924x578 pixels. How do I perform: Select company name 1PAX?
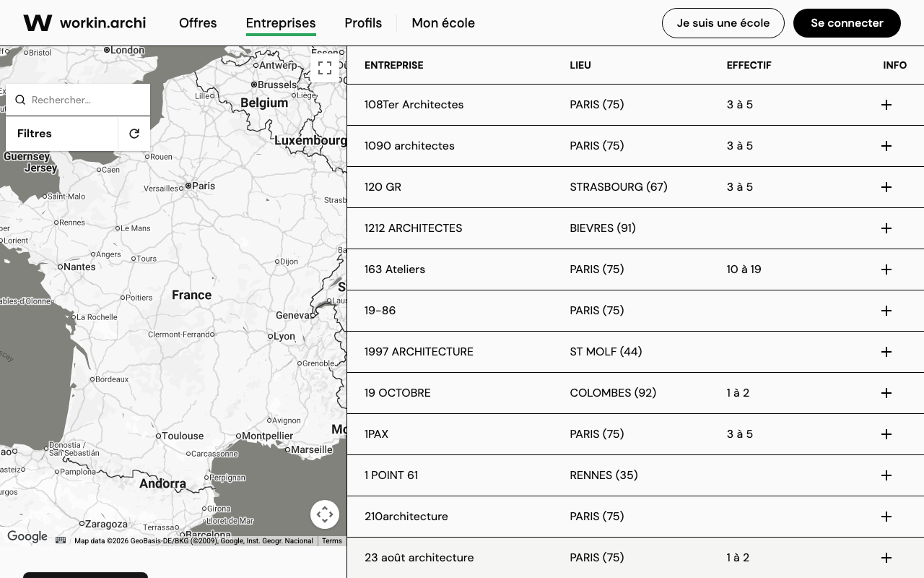[376, 434]
